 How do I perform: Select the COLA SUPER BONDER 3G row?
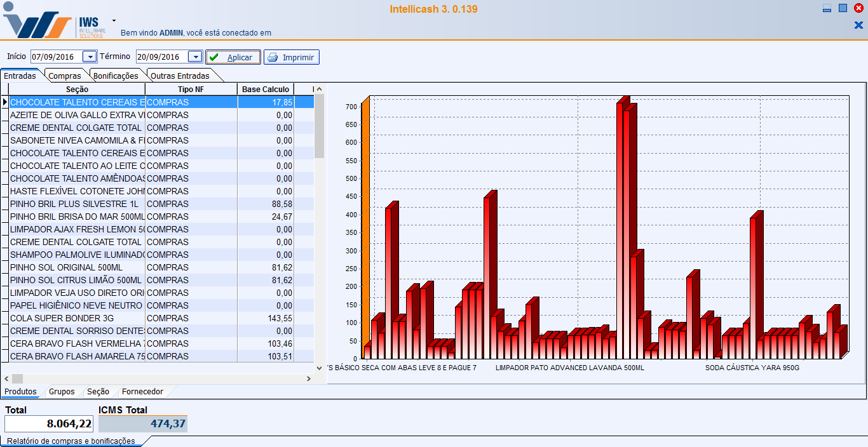point(161,318)
